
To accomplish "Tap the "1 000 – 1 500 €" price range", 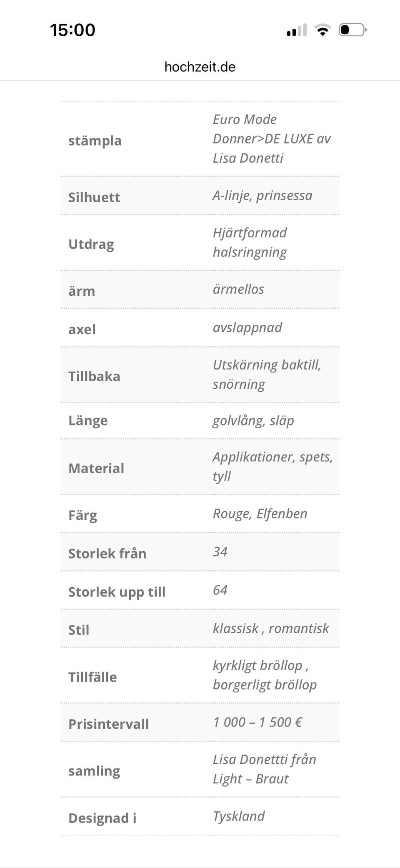I will (257, 722).
